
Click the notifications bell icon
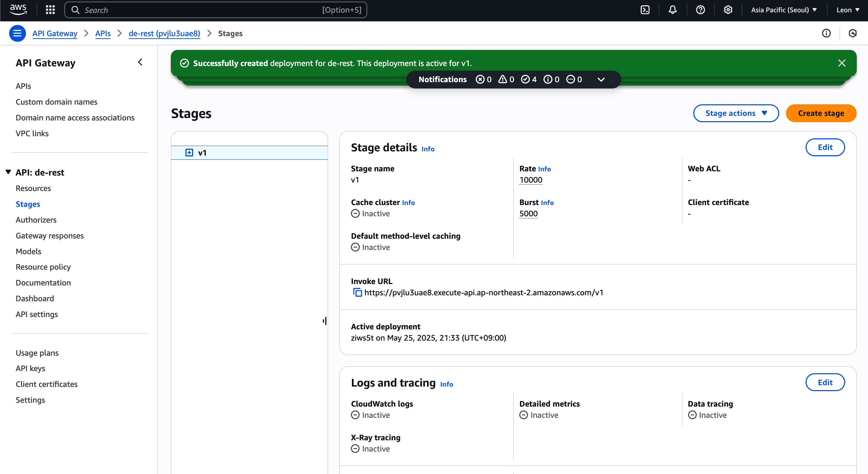tap(673, 10)
